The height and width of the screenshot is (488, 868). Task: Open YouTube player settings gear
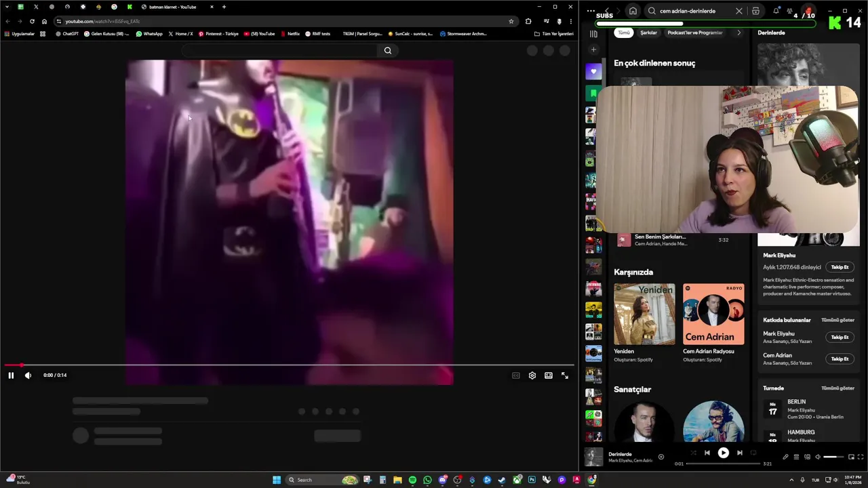532,375
